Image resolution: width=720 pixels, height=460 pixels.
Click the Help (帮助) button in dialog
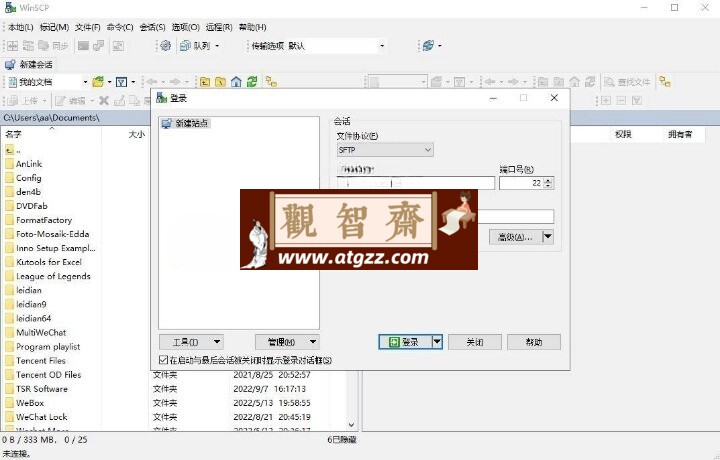pyautogui.click(x=534, y=342)
